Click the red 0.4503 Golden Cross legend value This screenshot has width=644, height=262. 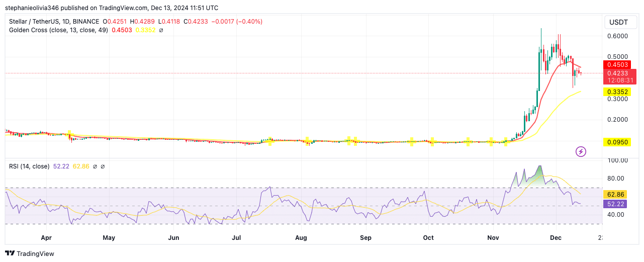pos(122,30)
